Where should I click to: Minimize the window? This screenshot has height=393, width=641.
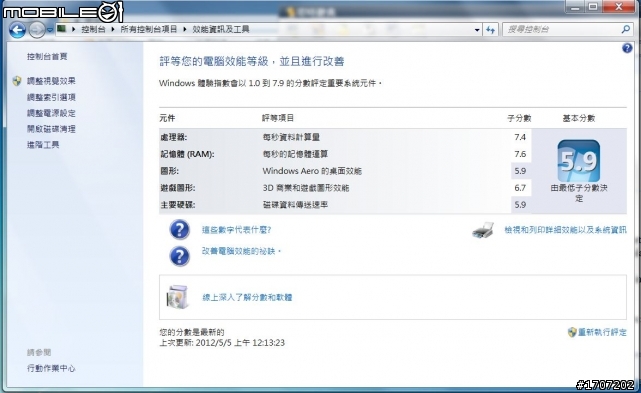click(x=575, y=7)
